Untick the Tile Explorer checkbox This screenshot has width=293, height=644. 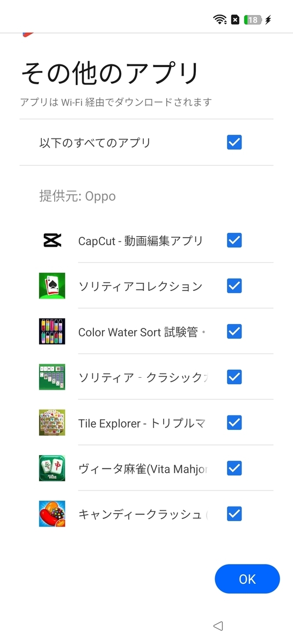click(x=235, y=423)
